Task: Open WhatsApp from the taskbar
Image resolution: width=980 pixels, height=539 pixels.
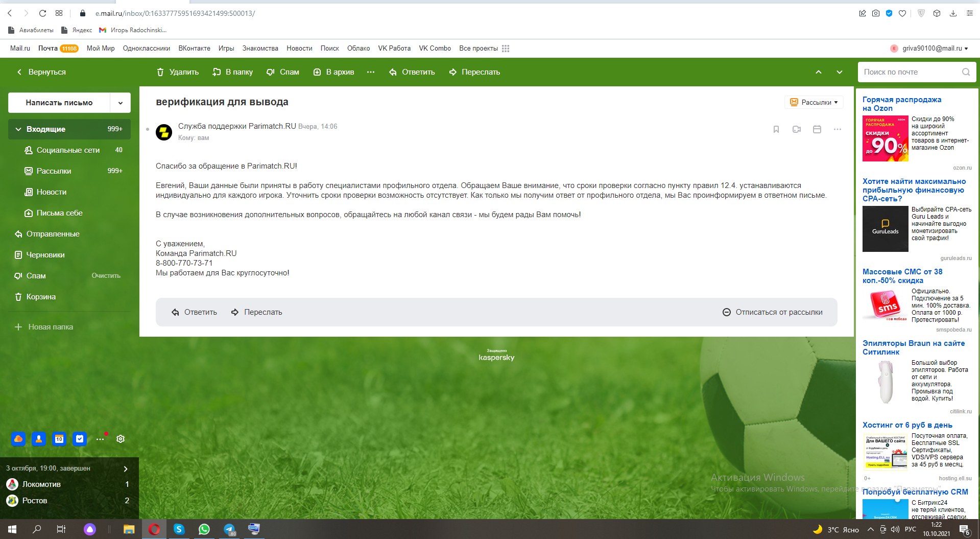Action: [x=204, y=529]
